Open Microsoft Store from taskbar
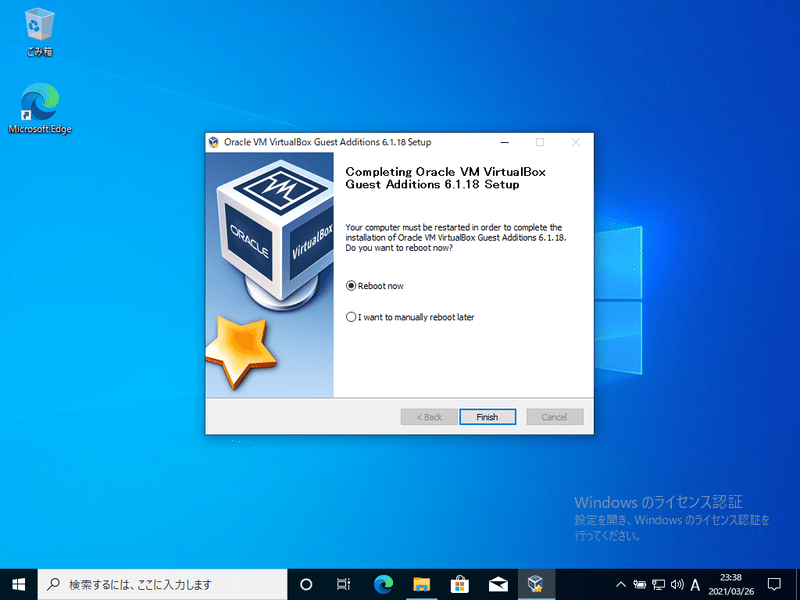Screen dimensions: 800x600 pos(460,584)
